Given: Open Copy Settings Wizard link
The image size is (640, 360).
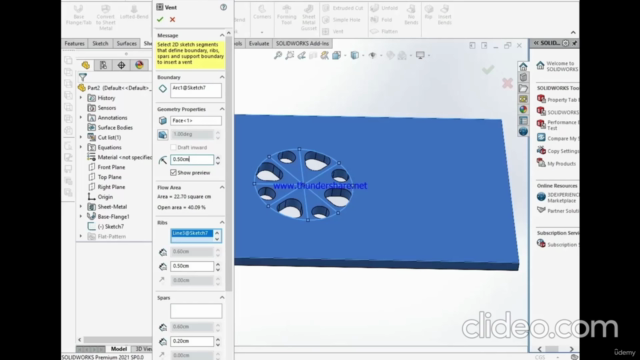Looking at the screenshot, I should coord(558,151).
